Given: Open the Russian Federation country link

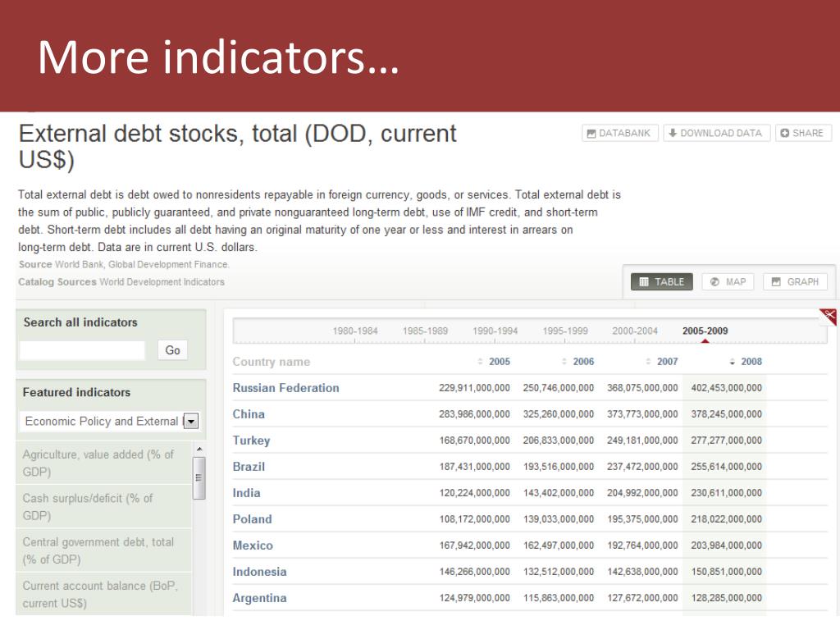Looking at the screenshot, I should [285, 388].
